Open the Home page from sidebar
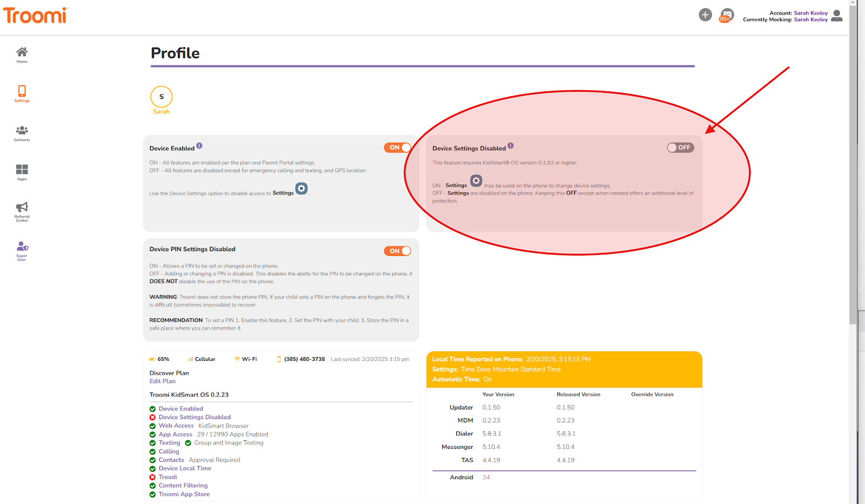865x504 pixels. click(x=22, y=55)
